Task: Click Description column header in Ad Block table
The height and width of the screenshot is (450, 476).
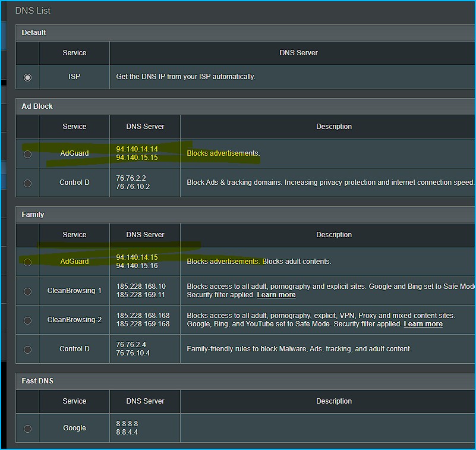Action: pyautogui.click(x=334, y=127)
